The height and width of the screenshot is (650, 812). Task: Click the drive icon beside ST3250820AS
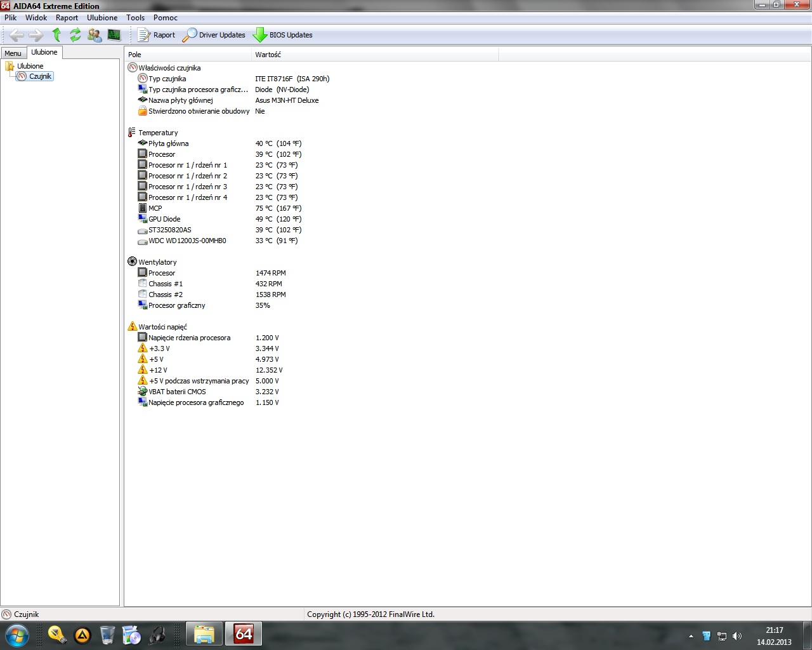click(143, 230)
